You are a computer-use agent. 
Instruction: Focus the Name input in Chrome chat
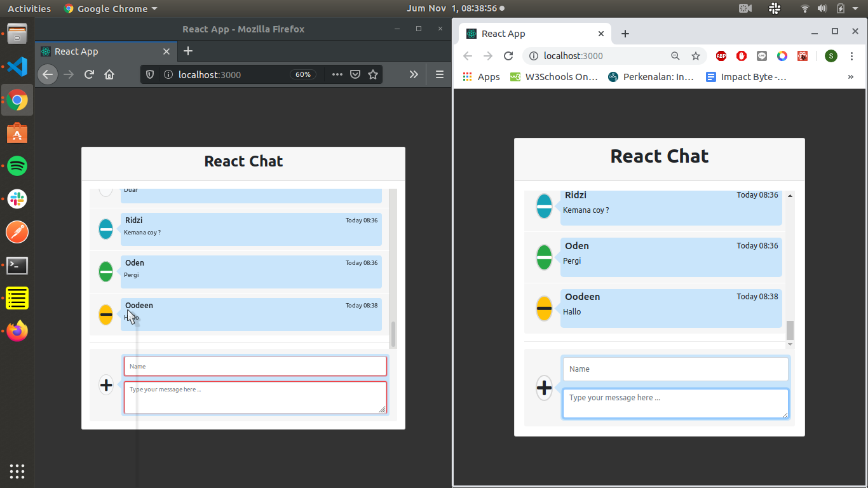(x=675, y=369)
